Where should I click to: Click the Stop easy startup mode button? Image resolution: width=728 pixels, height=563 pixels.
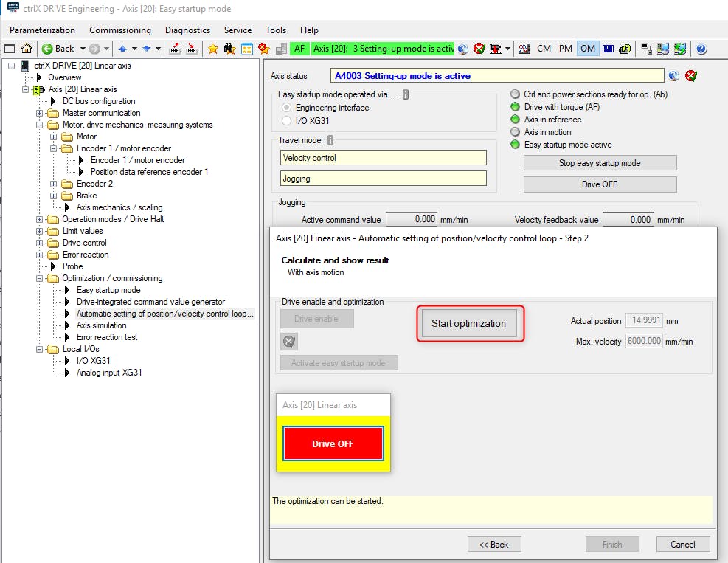tap(600, 163)
